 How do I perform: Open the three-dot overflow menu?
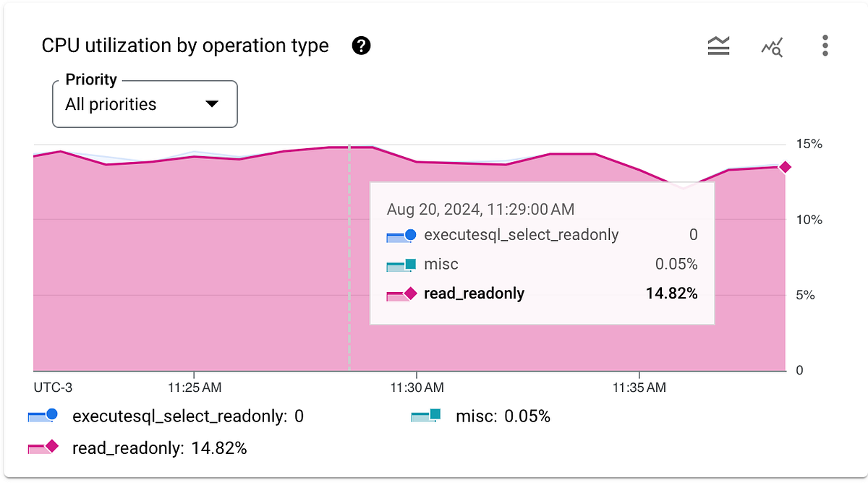pos(824,45)
